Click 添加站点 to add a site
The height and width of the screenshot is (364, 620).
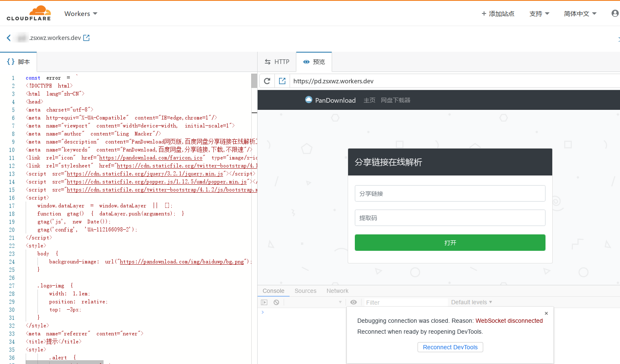point(498,13)
